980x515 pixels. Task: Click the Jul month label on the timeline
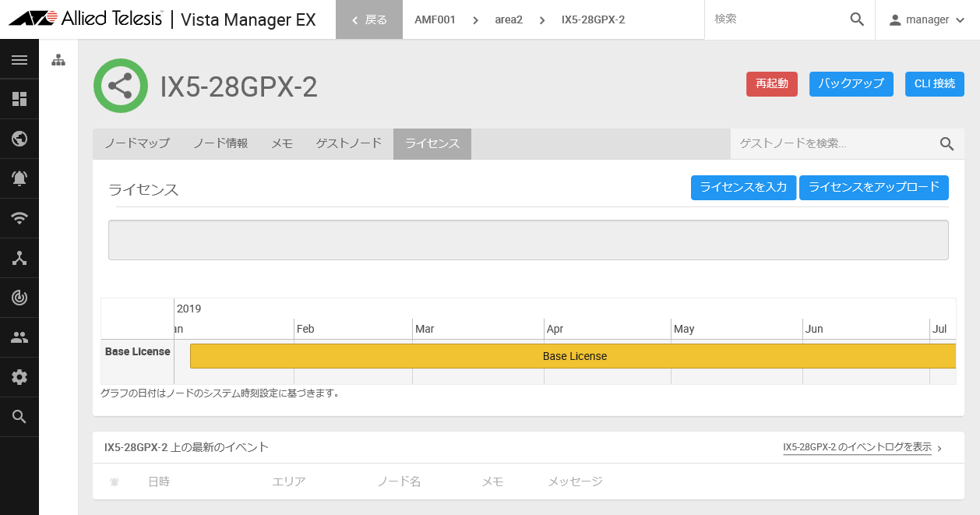(939, 329)
